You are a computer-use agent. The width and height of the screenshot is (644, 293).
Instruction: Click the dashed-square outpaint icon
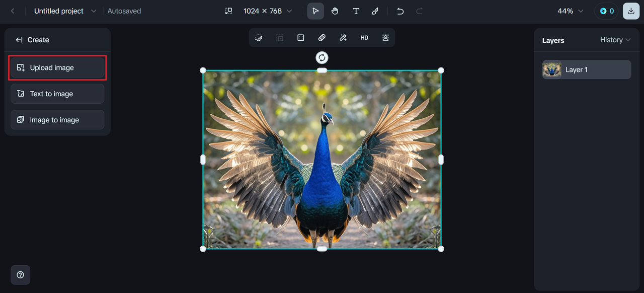[280, 38]
